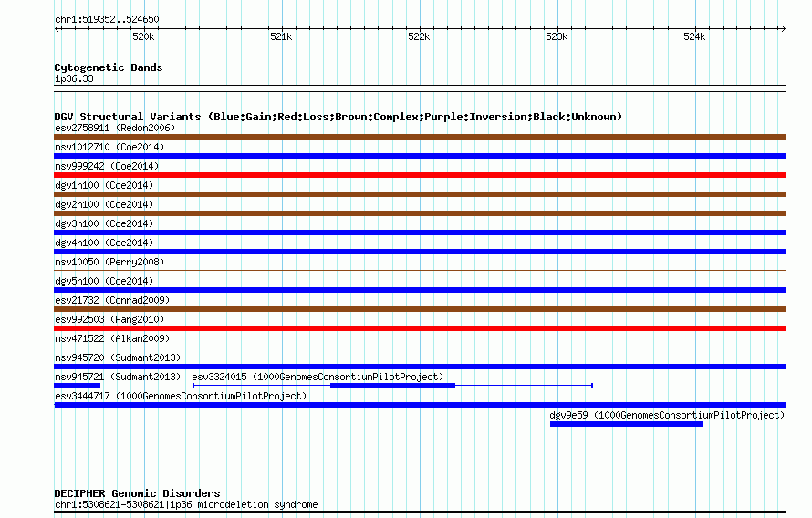Viewport: 812px width, 518px height.
Task: Open the nsv945720 (Sudmant2013) label
Action: 118,357
